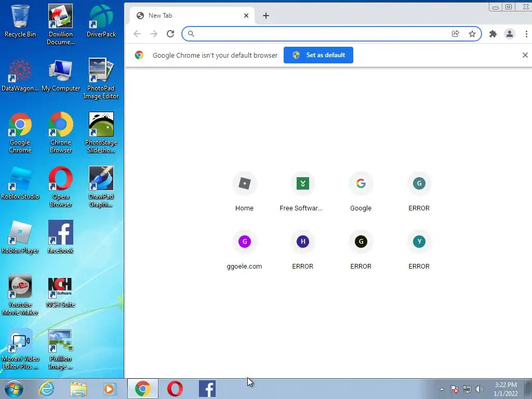Open the Chrone Browser desktop shortcut
Image resolution: width=532 pixels, height=399 pixels.
pos(61,133)
